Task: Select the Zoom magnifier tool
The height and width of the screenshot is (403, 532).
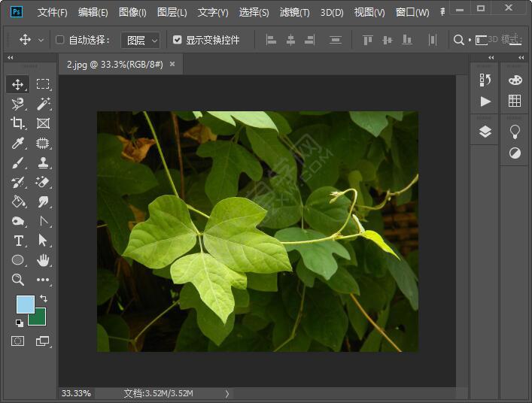Action: click(x=18, y=280)
